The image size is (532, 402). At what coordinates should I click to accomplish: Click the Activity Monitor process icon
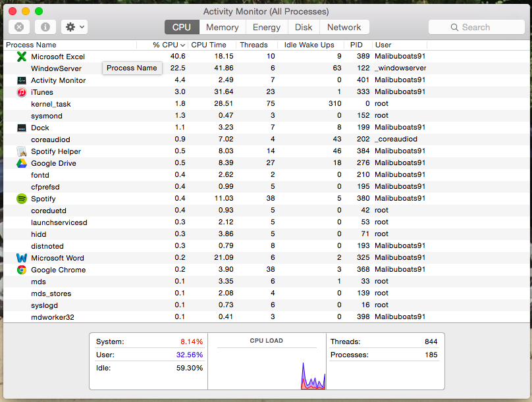pos(22,80)
